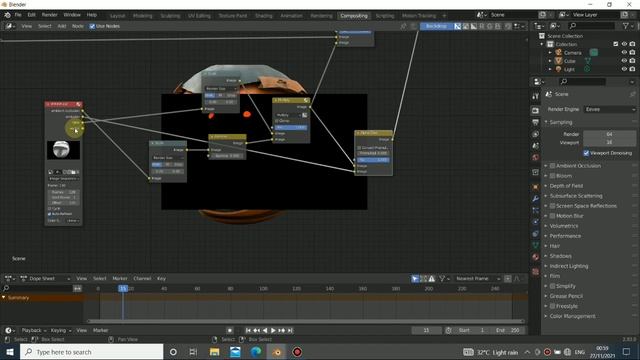Jump to the first frame
Image resolution: width=640 pixels, height=360 pixels.
coord(248,330)
